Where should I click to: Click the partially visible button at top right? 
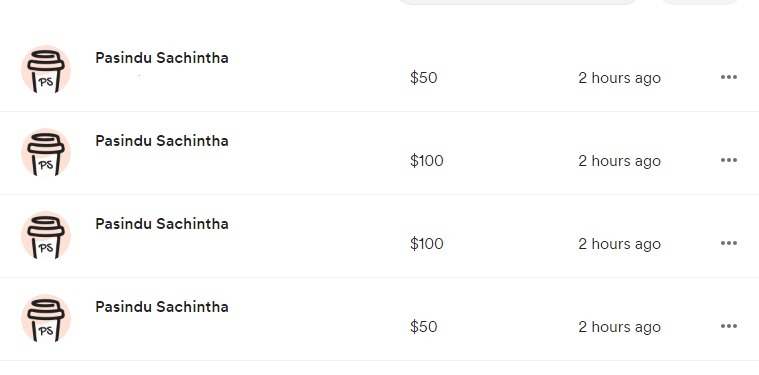click(x=700, y=2)
